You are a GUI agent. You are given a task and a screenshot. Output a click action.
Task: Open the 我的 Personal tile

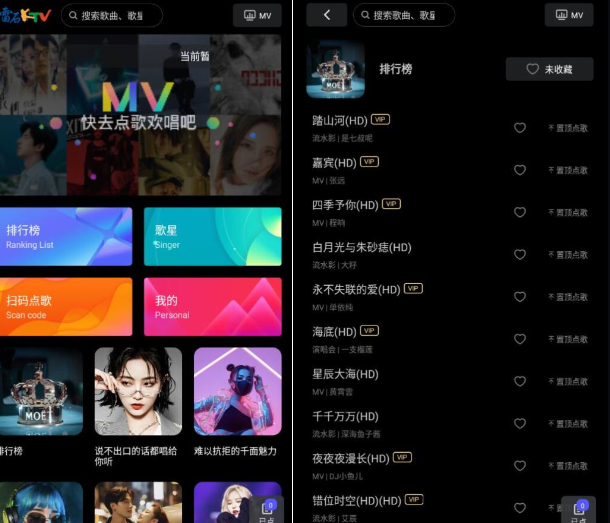(212, 307)
